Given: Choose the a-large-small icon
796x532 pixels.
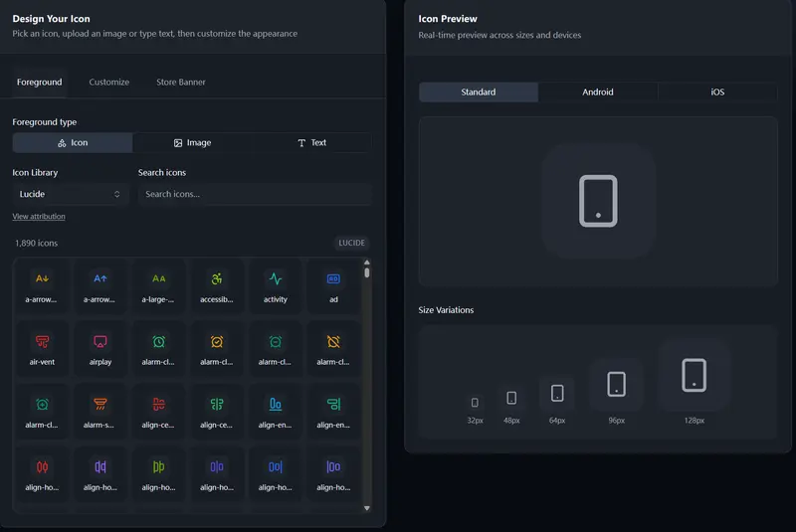Looking at the screenshot, I should [x=158, y=286].
